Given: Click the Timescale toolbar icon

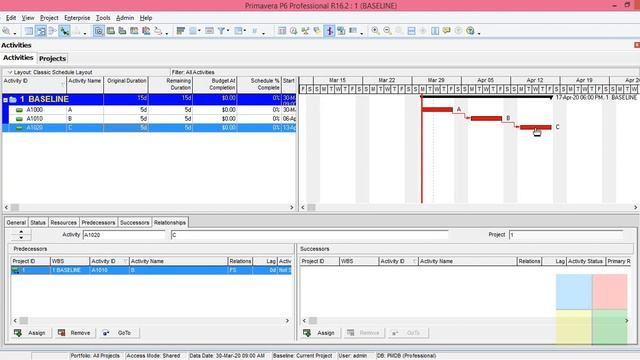Looking at the screenshot, I should [209, 31].
